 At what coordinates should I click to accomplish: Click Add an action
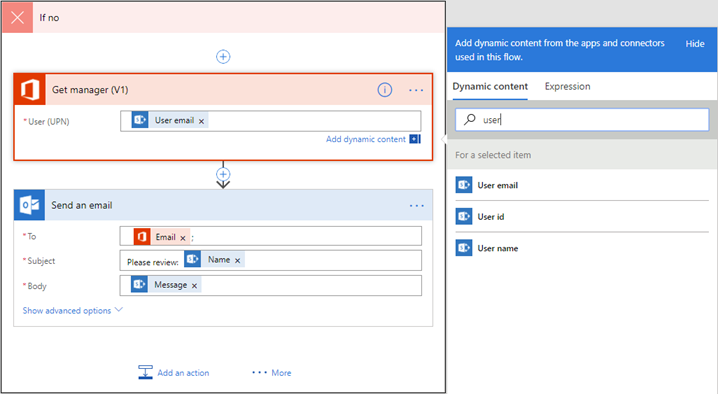174,372
